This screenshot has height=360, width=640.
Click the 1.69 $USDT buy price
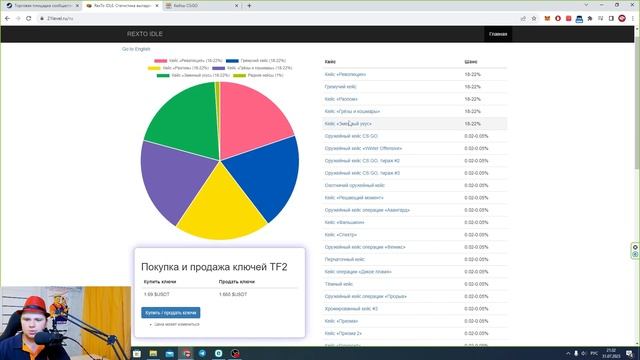click(x=157, y=294)
